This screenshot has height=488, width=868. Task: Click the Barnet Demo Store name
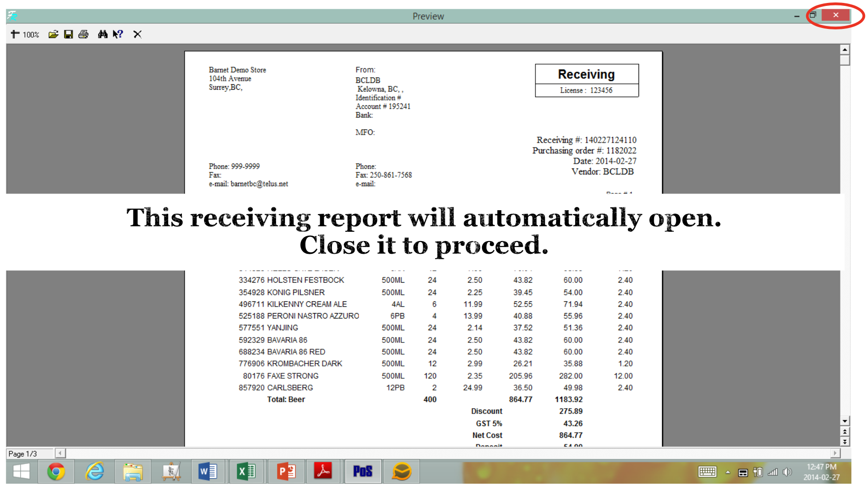point(237,70)
